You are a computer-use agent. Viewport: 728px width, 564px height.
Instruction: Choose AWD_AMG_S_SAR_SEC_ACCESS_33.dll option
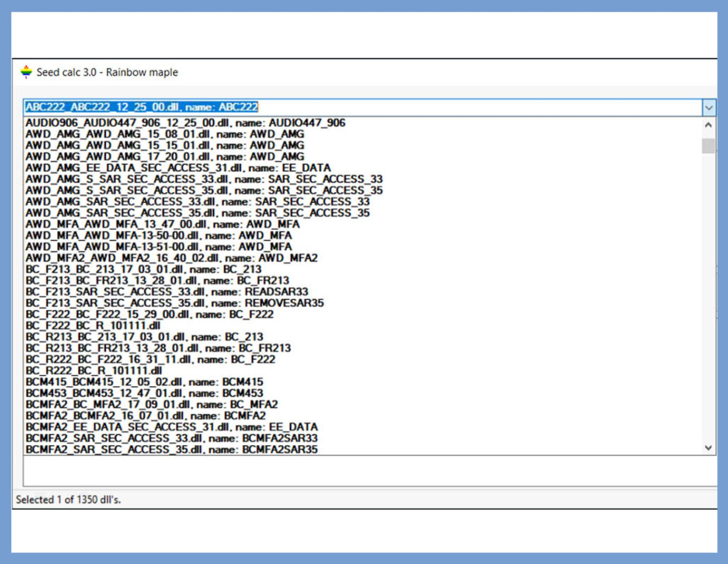coord(204,179)
